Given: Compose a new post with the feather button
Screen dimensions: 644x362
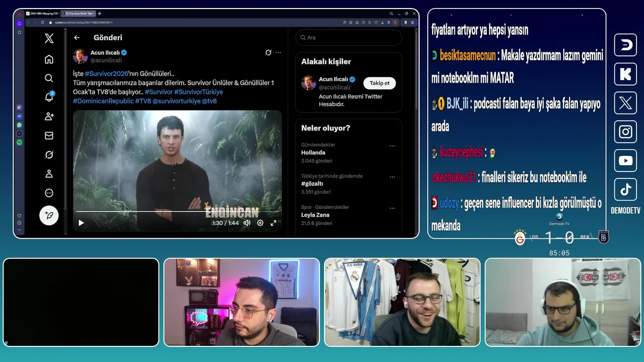Looking at the screenshot, I should (x=49, y=215).
